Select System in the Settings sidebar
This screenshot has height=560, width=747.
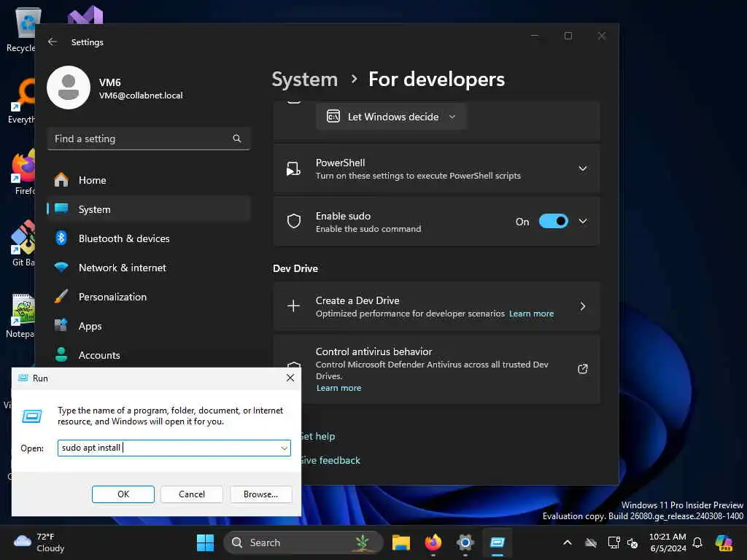(149, 209)
